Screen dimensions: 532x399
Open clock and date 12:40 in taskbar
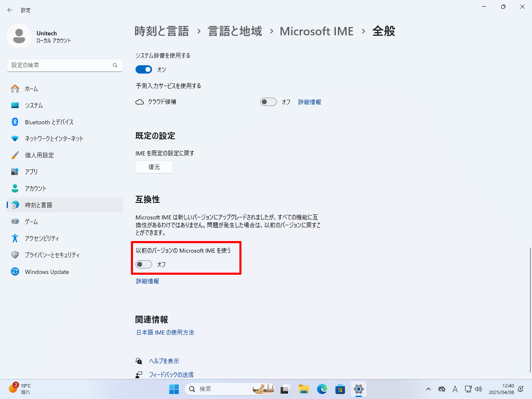pyautogui.click(x=501, y=389)
